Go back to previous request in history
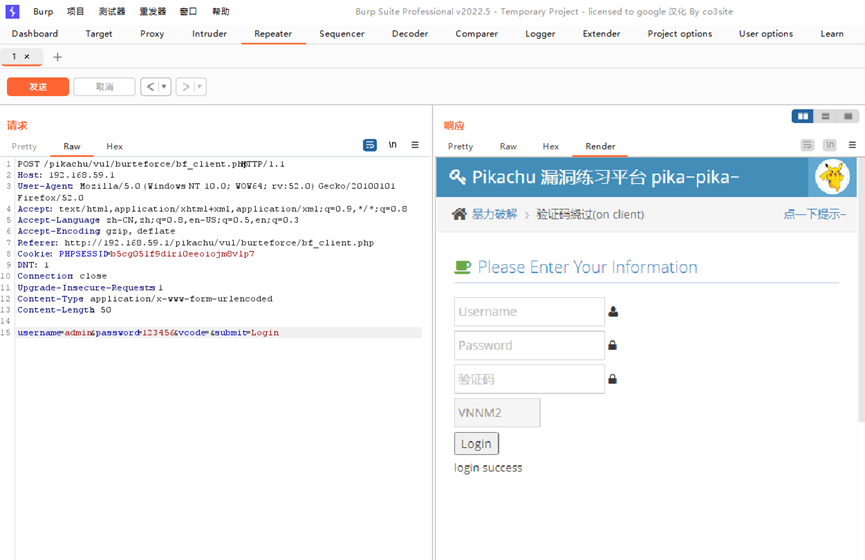865x560 pixels. (x=150, y=87)
